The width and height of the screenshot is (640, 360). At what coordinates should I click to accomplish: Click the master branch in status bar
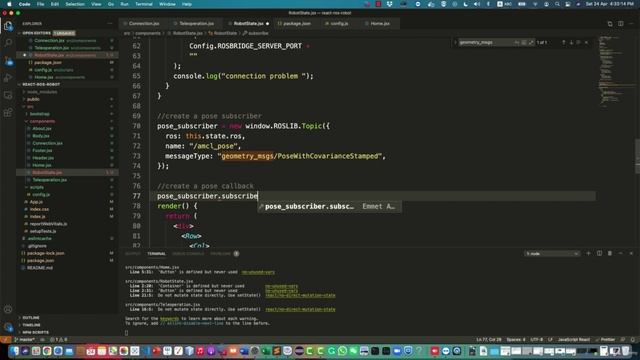point(24,340)
